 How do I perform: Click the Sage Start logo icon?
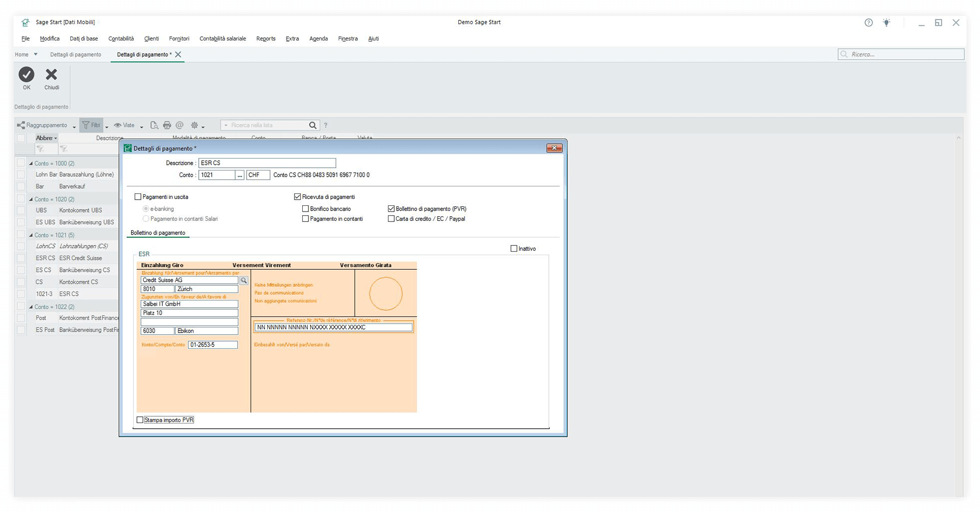(25, 22)
